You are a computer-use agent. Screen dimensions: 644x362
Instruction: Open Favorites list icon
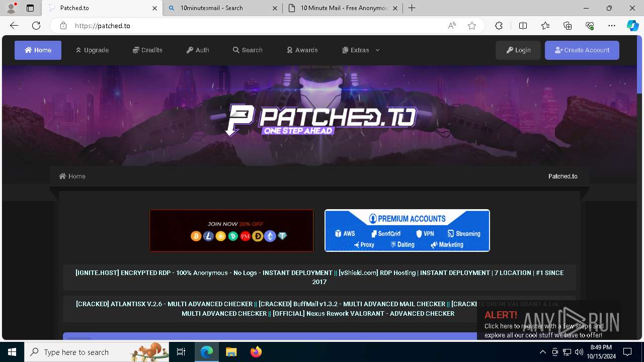(x=545, y=26)
